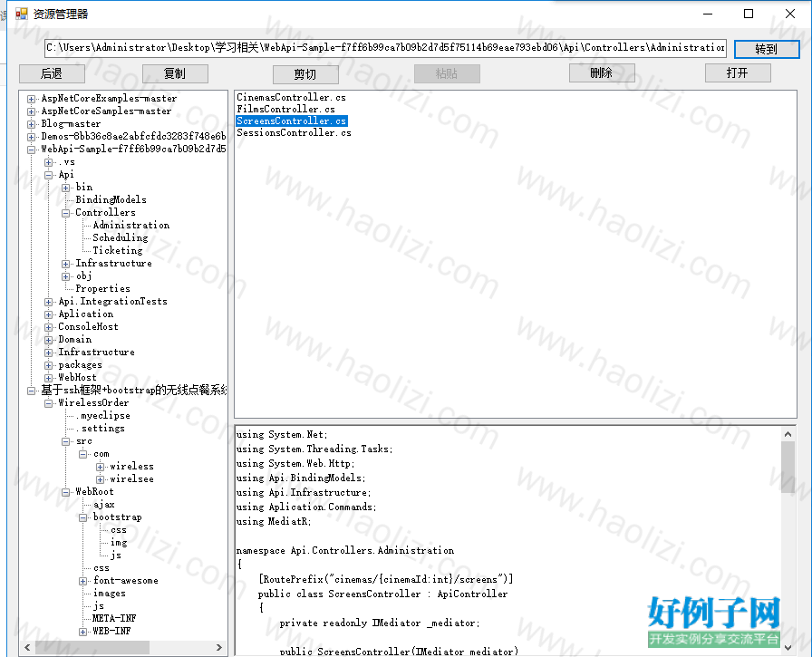This screenshot has height=657, width=812.
Task: Expand the Demos-8bb36c8ae2 tree node
Action: click(x=32, y=137)
